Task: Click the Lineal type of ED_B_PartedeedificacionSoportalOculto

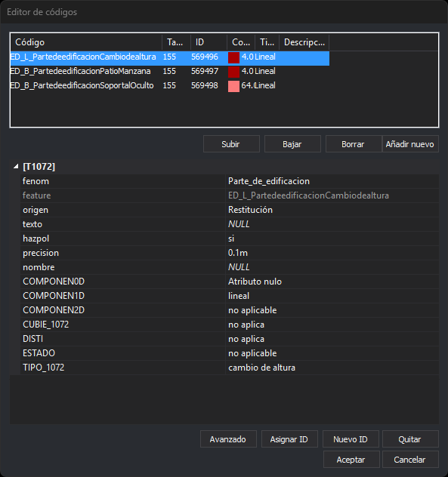Action: click(265, 85)
